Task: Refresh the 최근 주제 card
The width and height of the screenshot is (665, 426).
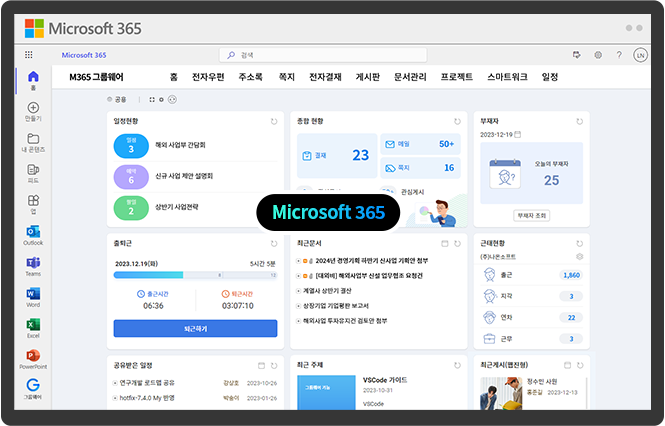Action: point(457,365)
